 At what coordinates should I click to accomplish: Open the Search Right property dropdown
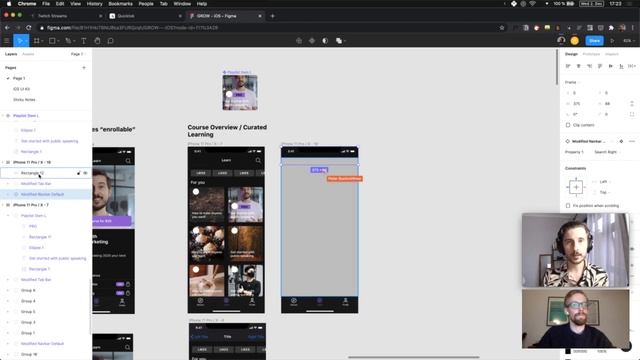click(607, 152)
